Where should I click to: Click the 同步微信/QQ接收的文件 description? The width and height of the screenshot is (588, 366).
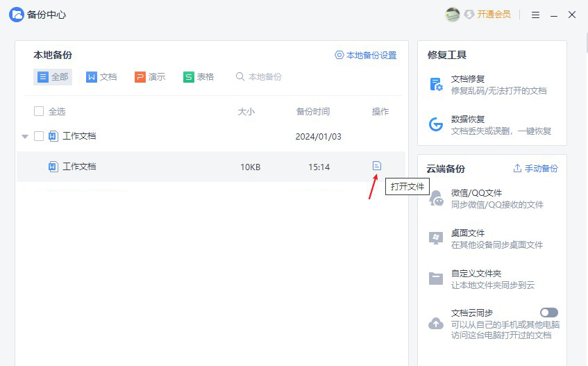(x=497, y=205)
